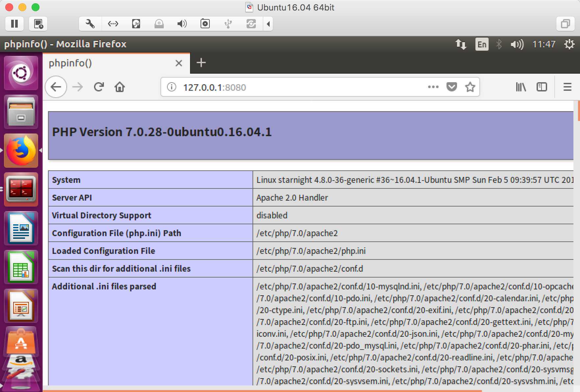580x392 pixels.
Task: Launch LibreOffice Calc
Action: point(21,267)
